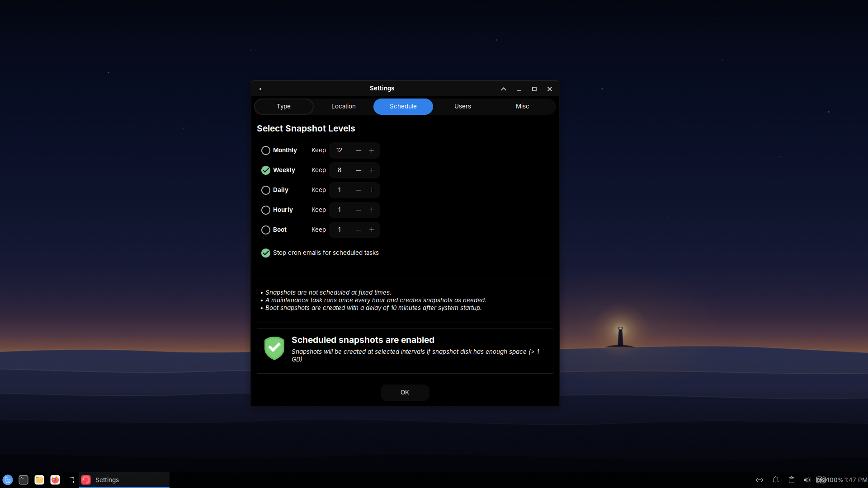Click the Monthly keep value field
Screen dimensions: 868x488
340,150
